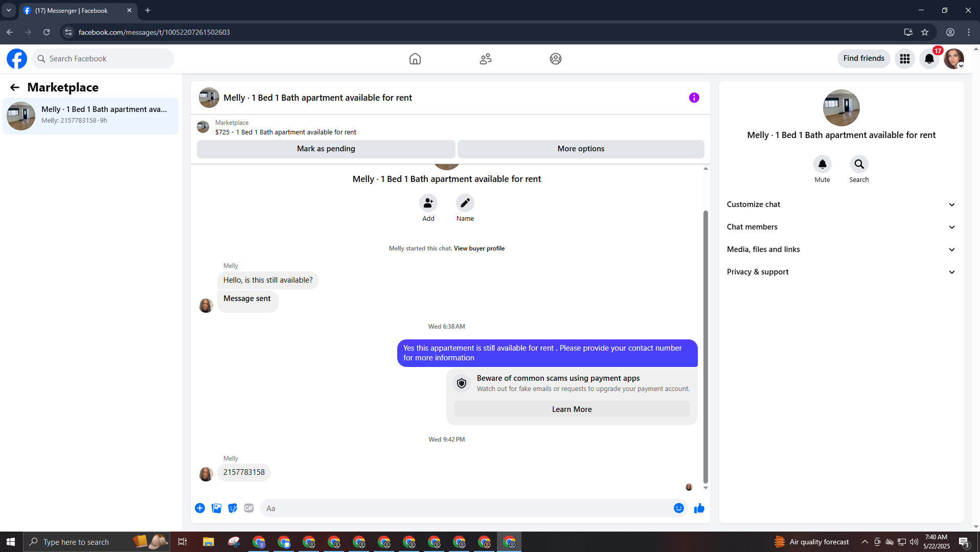Click the listing avatar in the chat header
The image size is (980, 552).
tap(209, 98)
